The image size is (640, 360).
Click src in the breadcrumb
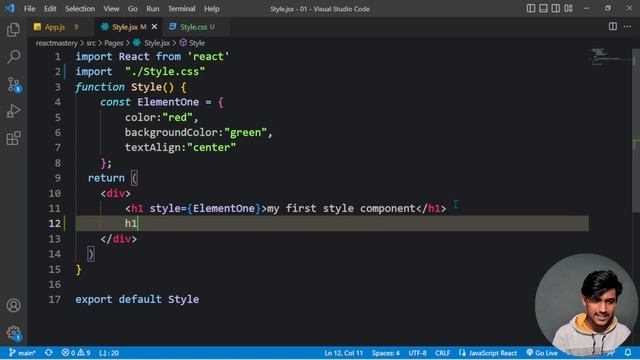(91, 43)
